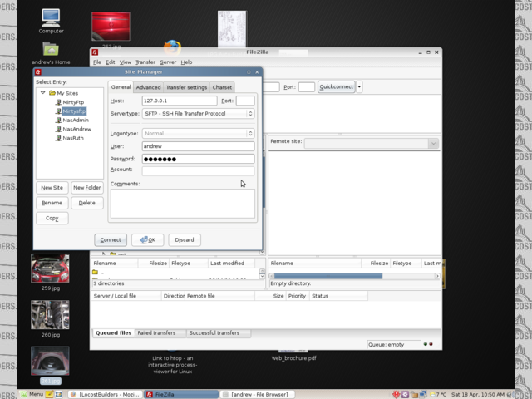The image size is (532, 399).
Task: Open the Server menu
Action: coord(167,62)
